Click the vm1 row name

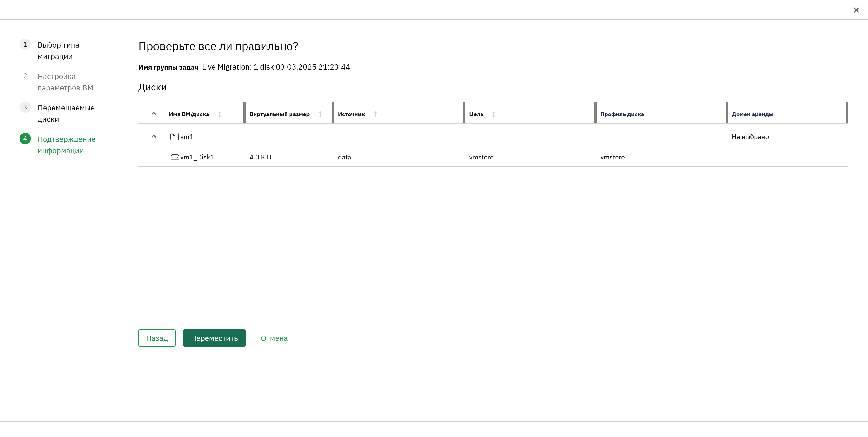tap(187, 137)
